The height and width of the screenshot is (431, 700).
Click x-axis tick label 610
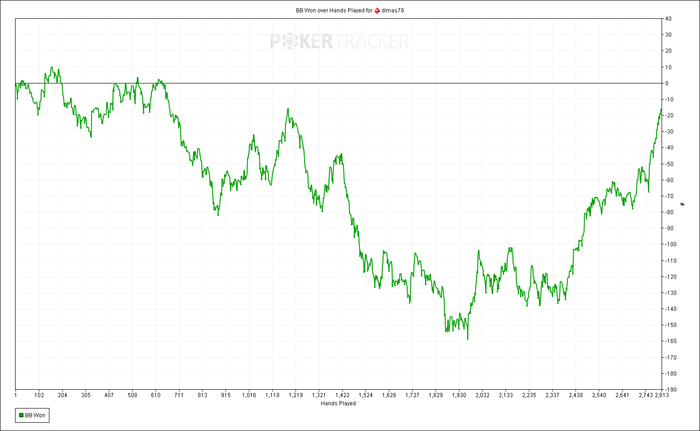[155, 395]
